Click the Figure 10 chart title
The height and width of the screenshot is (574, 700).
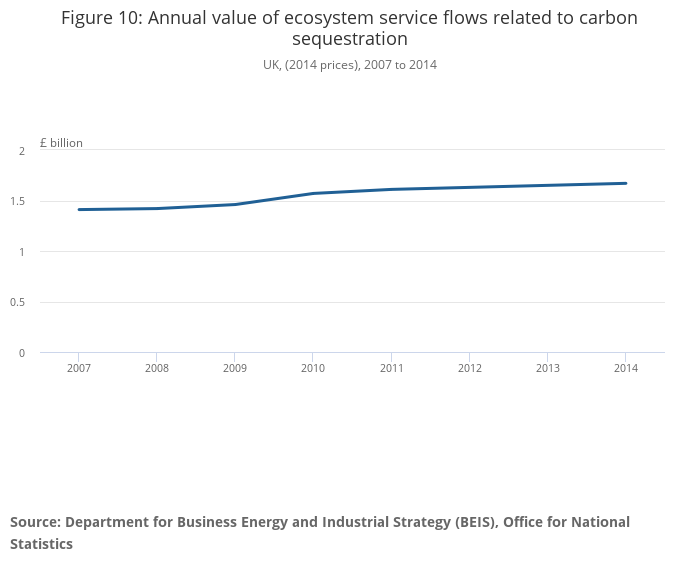click(349, 28)
